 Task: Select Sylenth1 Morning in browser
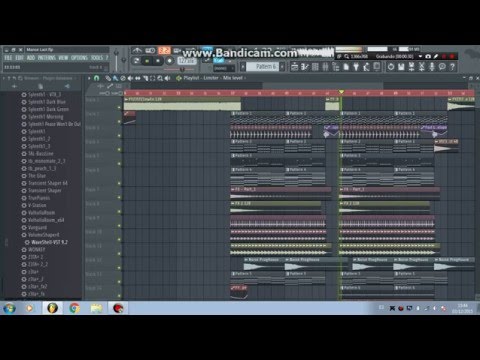coord(46,117)
